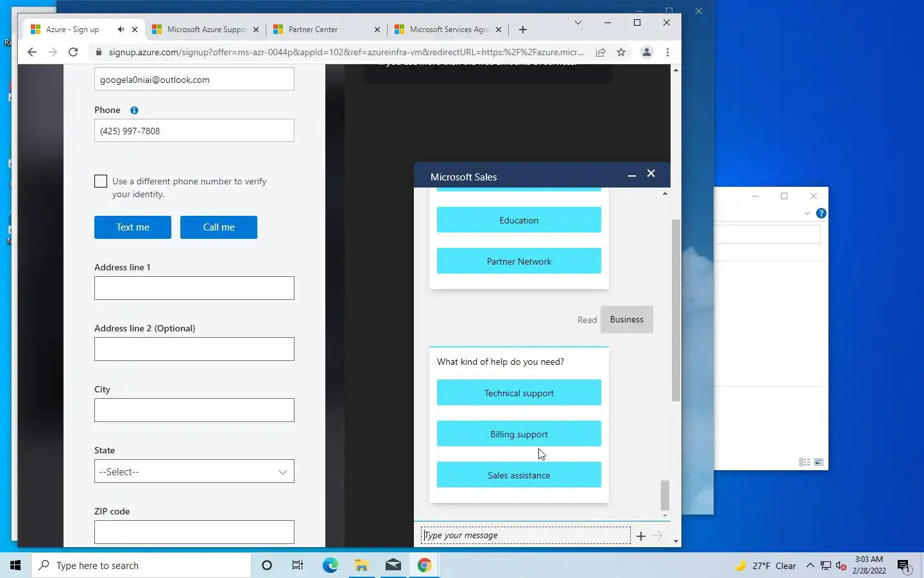Check Use a different phone number checkbox
The height and width of the screenshot is (578, 924).
coord(101,181)
